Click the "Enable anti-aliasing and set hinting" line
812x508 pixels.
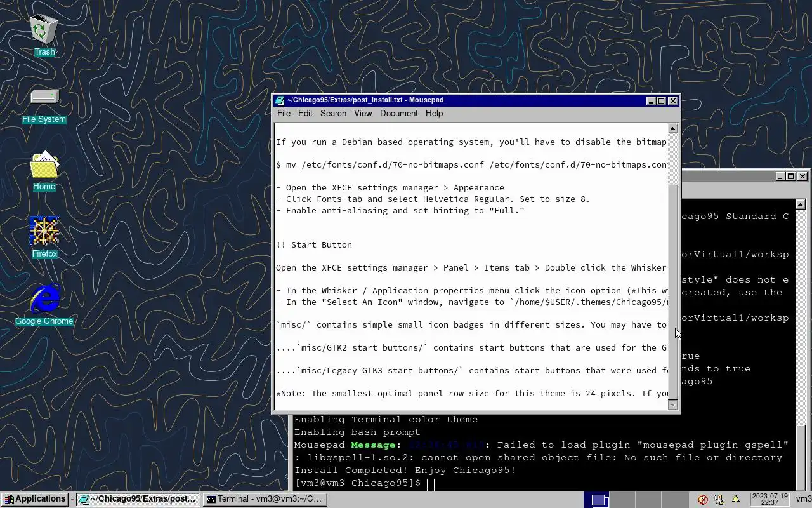coord(400,210)
